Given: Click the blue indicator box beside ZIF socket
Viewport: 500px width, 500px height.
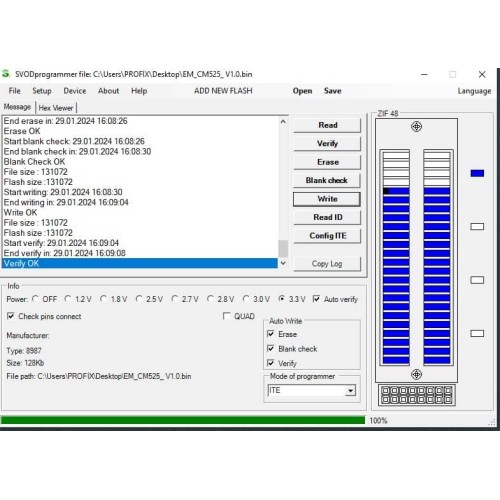Looking at the screenshot, I should (x=477, y=173).
